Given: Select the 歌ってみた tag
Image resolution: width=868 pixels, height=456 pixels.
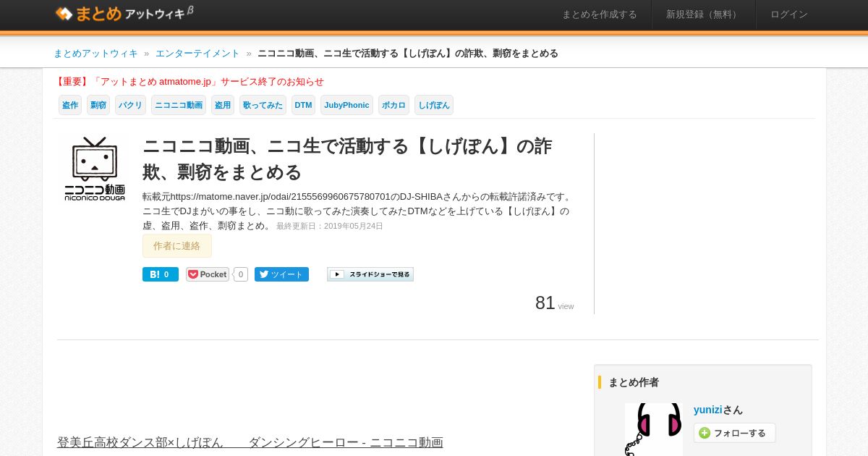Looking at the screenshot, I should 263,105.
